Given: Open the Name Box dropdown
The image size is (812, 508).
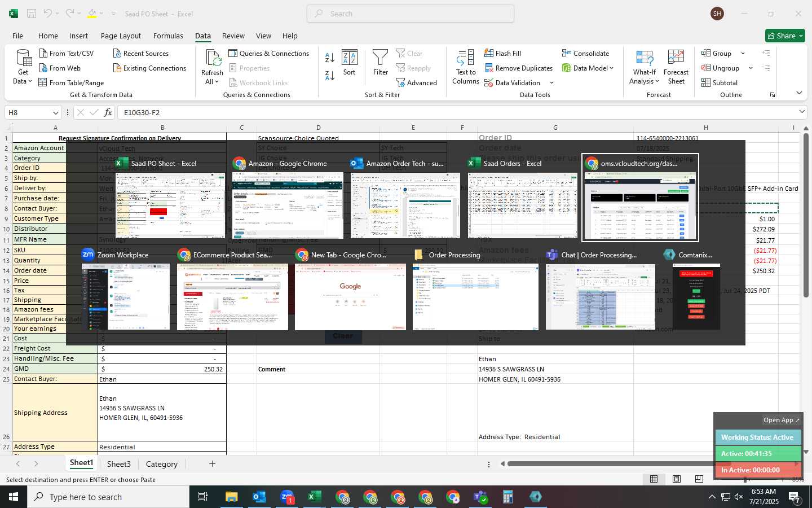Looking at the screenshot, I should point(55,112).
